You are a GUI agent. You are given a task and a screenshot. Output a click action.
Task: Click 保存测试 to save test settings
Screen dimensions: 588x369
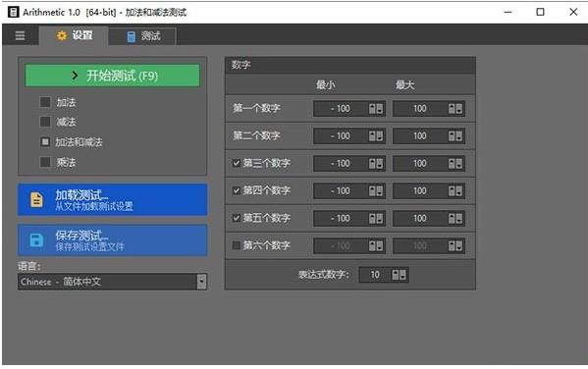[x=113, y=240]
